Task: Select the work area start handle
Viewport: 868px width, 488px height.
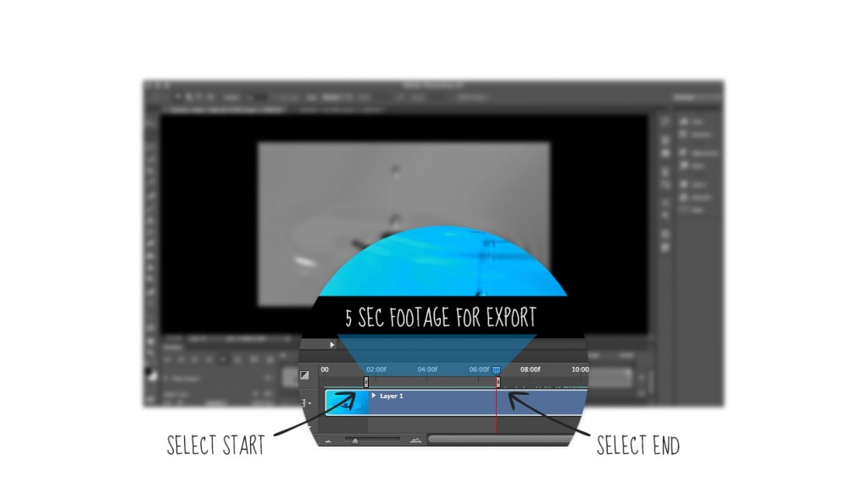Action: pos(366,382)
